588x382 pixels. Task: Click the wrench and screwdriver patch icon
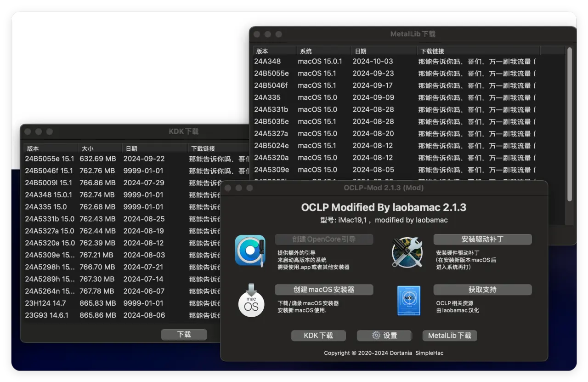(407, 251)
